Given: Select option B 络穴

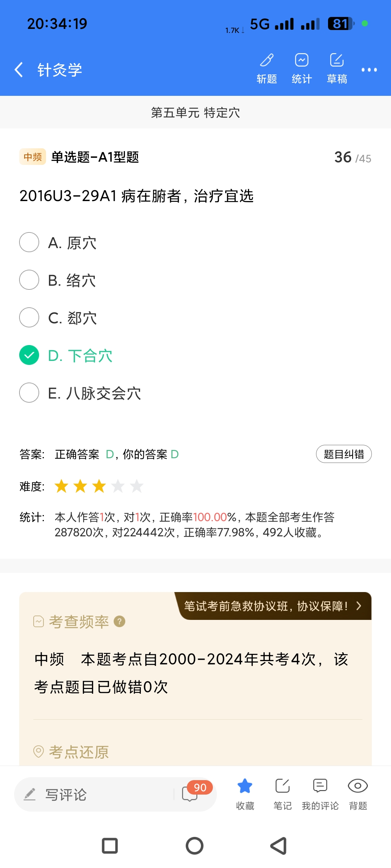Looking at the screenshot, I should point(29,280).
